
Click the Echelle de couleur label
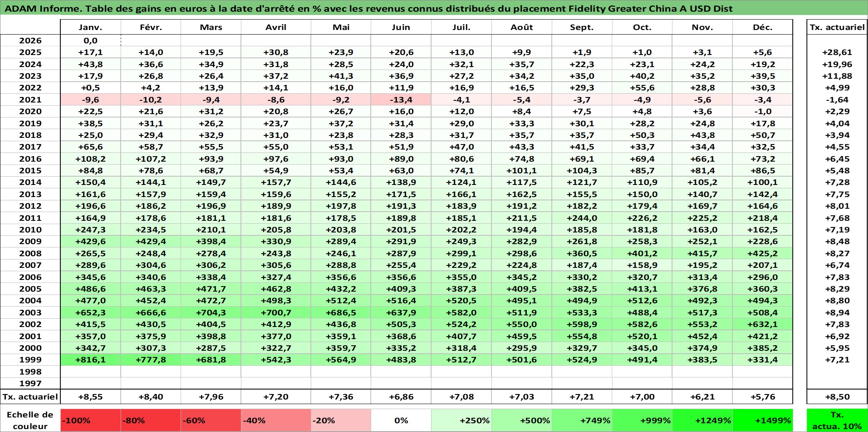point(30,420)
